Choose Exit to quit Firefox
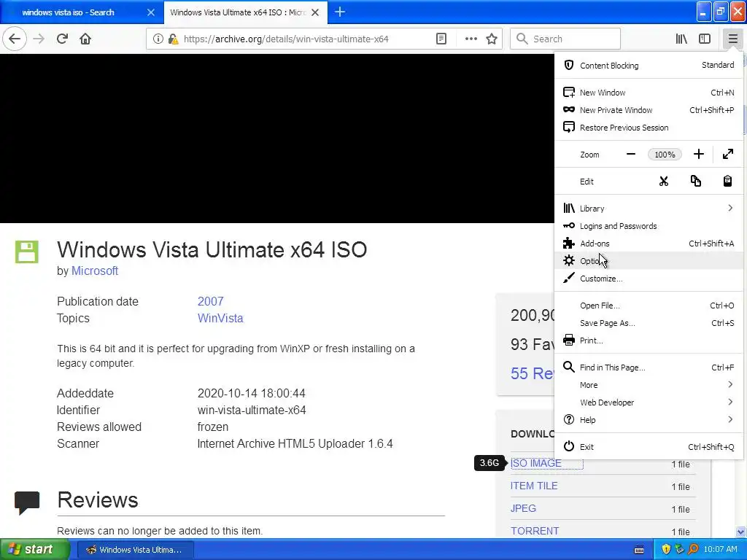The image size is (747, 560). (x=649, y=447)
